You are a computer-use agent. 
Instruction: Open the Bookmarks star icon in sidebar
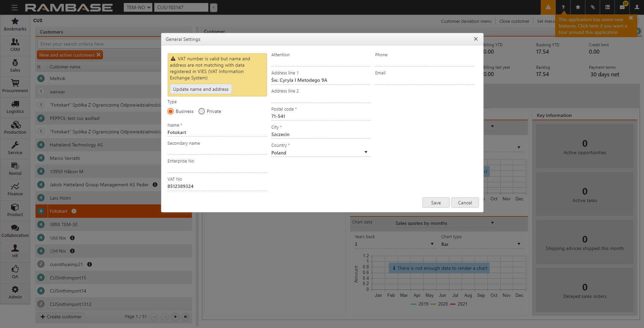15,21
